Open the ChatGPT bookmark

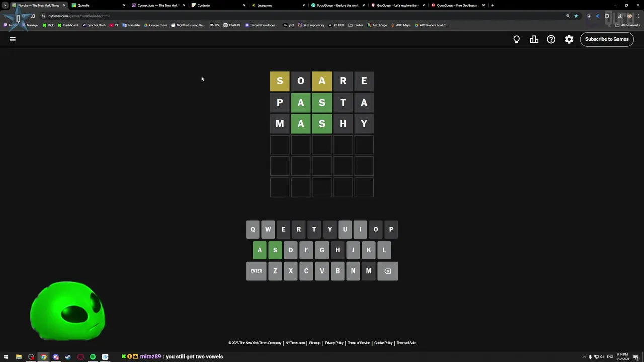pyautogui.click(x=232, y=25)
